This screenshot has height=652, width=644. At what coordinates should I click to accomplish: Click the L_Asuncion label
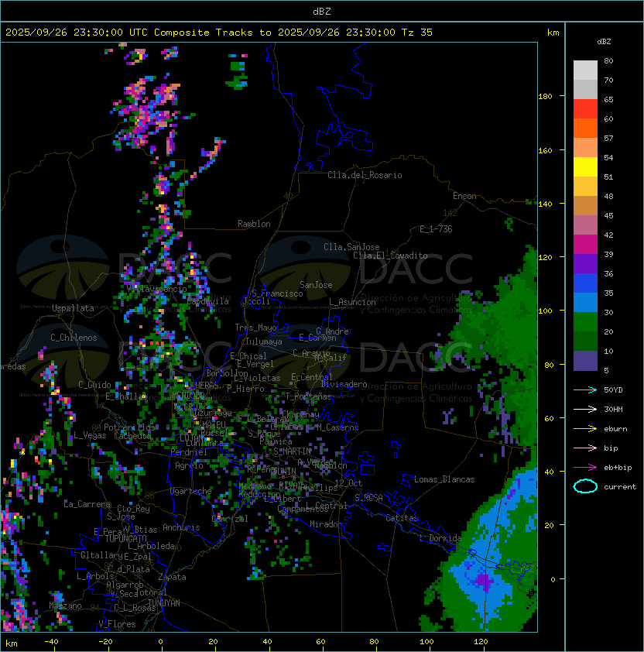pyautogui.click(x=352, y=302)
